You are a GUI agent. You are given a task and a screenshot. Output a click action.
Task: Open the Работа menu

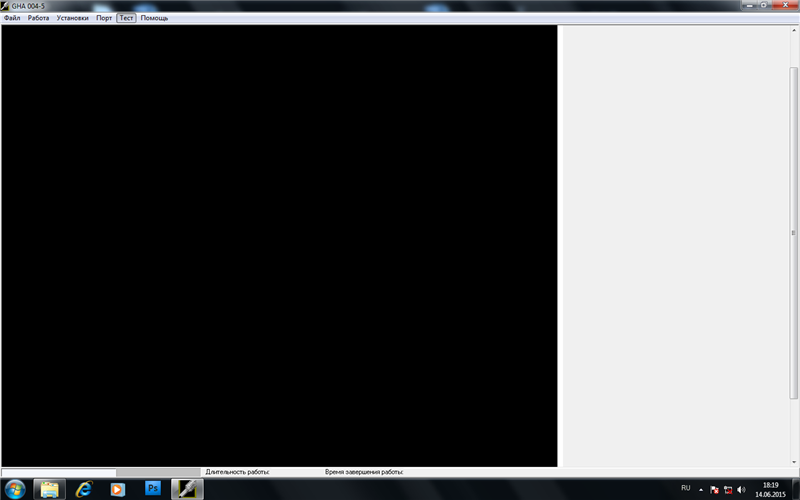[x=38, y=18]
